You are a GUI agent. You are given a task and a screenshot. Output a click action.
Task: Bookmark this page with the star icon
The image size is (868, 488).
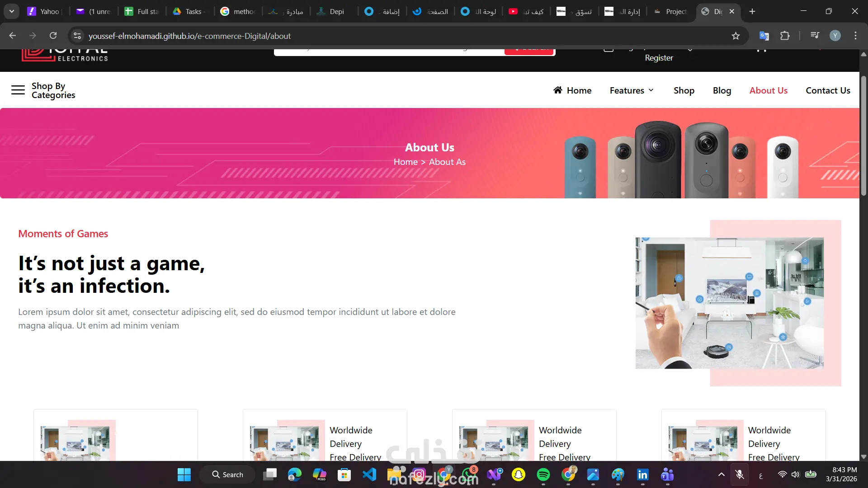pyautogui.click(x=736, y=36)
